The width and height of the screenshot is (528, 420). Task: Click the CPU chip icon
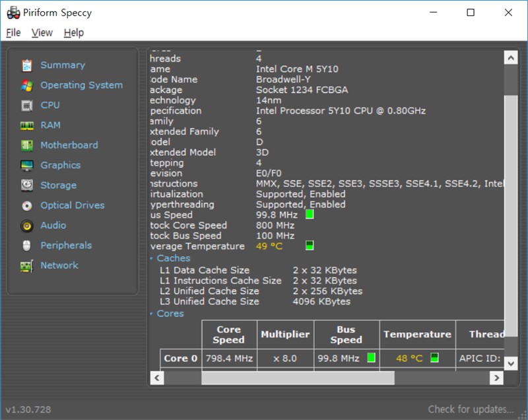27,106
